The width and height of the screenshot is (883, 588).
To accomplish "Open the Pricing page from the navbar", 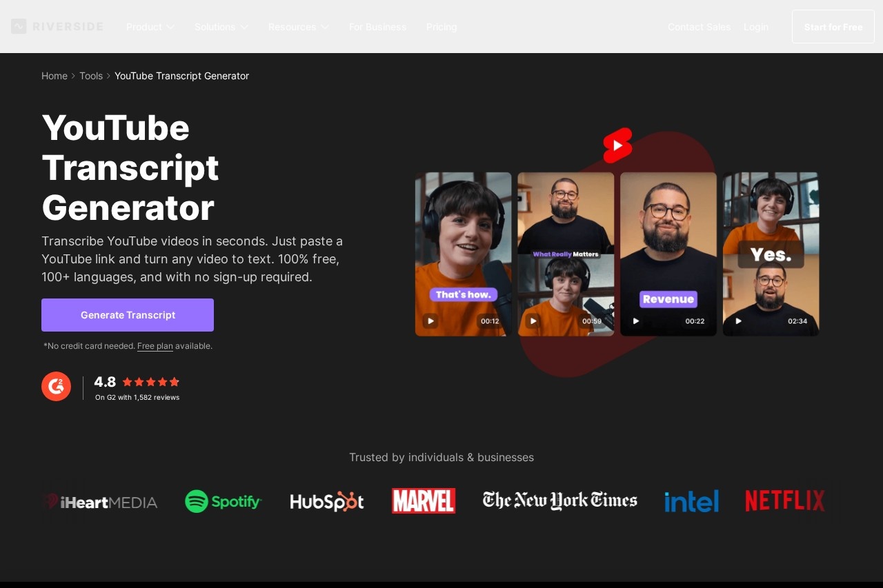I will coord(441,27).
